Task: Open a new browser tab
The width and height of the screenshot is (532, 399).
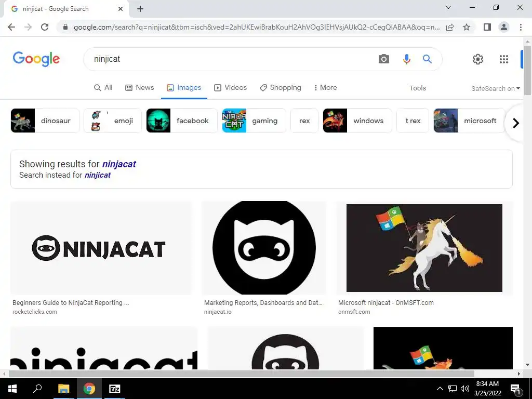Action: coord(140,9)
